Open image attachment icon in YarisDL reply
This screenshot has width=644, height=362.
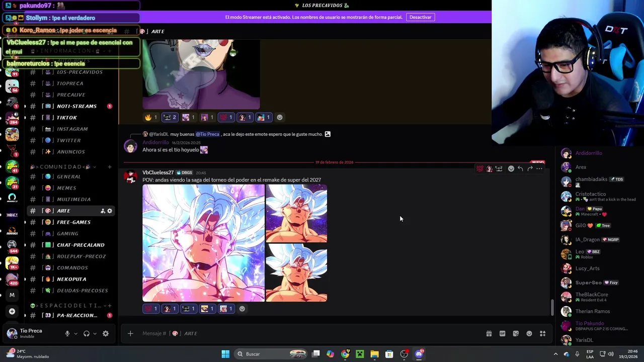coord(328,134)
